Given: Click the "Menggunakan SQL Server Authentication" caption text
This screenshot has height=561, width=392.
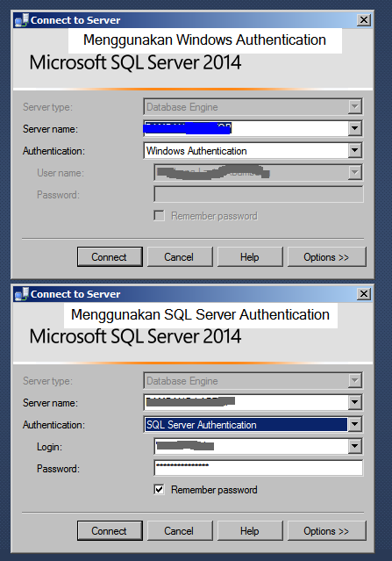Looking at the screenshot, I should (201, 315).
